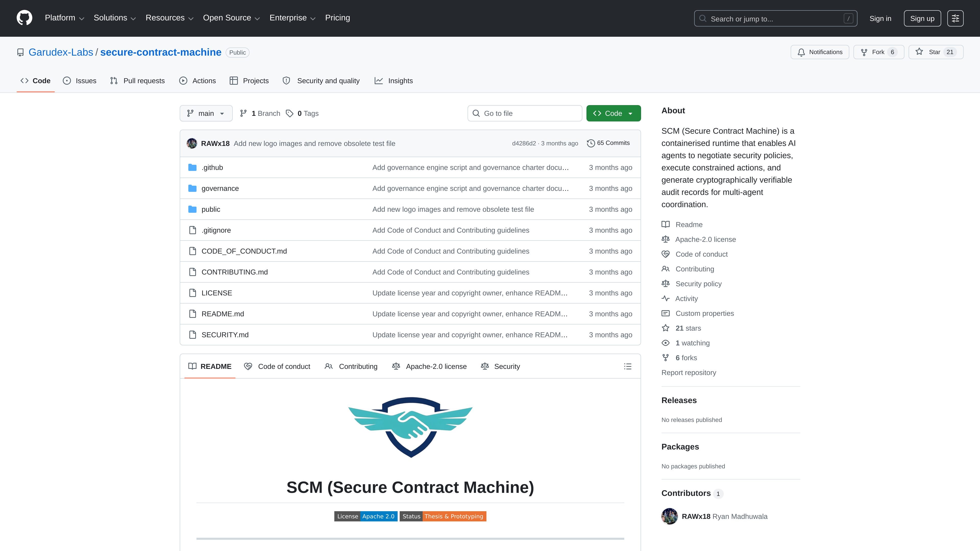Viewport: 980px width, 551px height.
Task: Expand the Enterprise menu
Action: coord(292,18)
